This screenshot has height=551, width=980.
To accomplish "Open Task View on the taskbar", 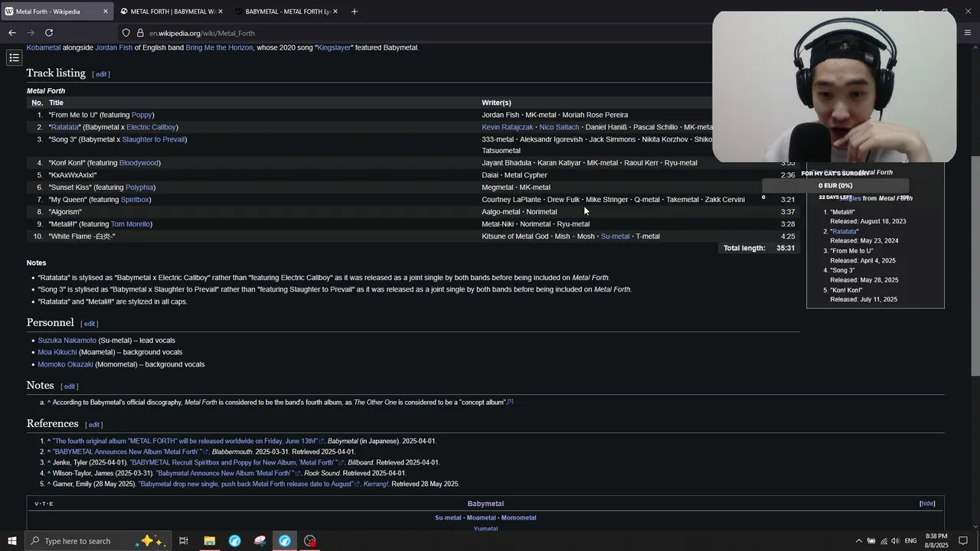I will pyautogui.click(x=184, y=541).
